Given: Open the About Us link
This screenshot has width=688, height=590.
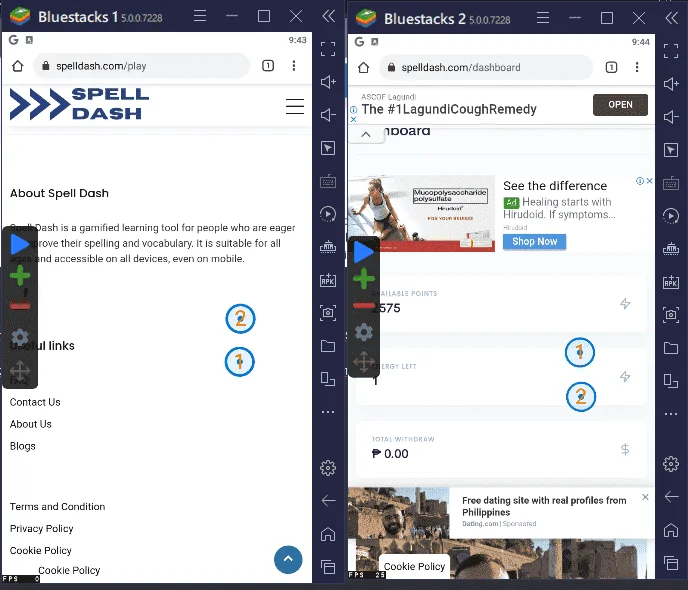Looking at the screenshot, I should pyautogui.click(x=31, y=424).
